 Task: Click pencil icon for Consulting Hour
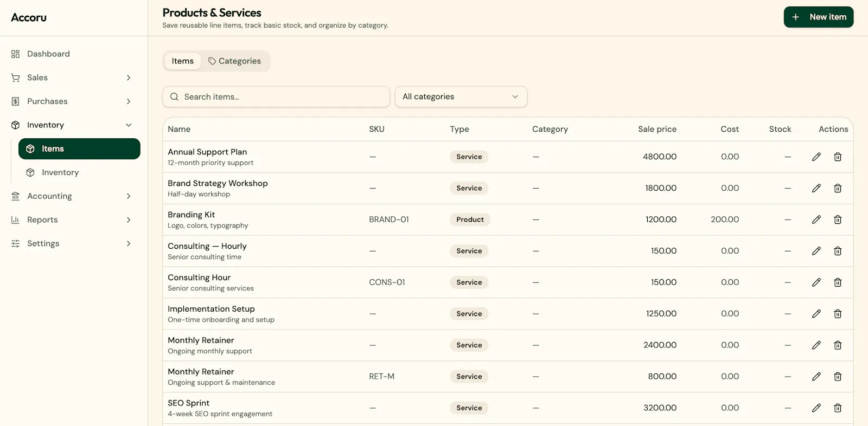(x=816, y=282)
